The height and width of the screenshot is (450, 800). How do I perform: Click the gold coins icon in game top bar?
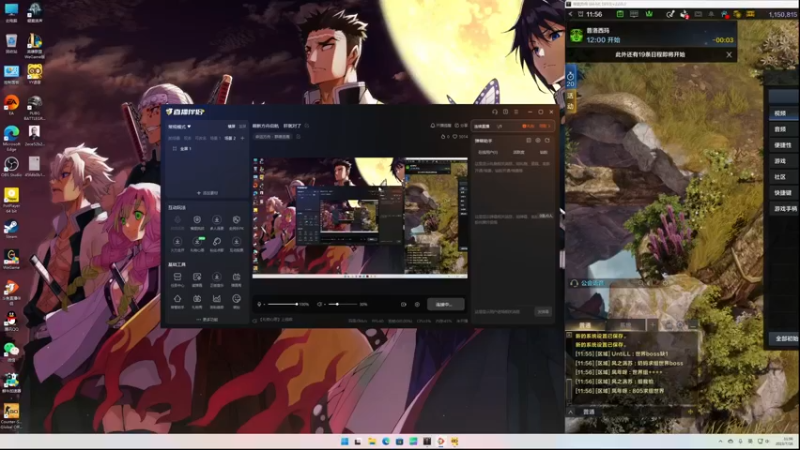(737, 14)
